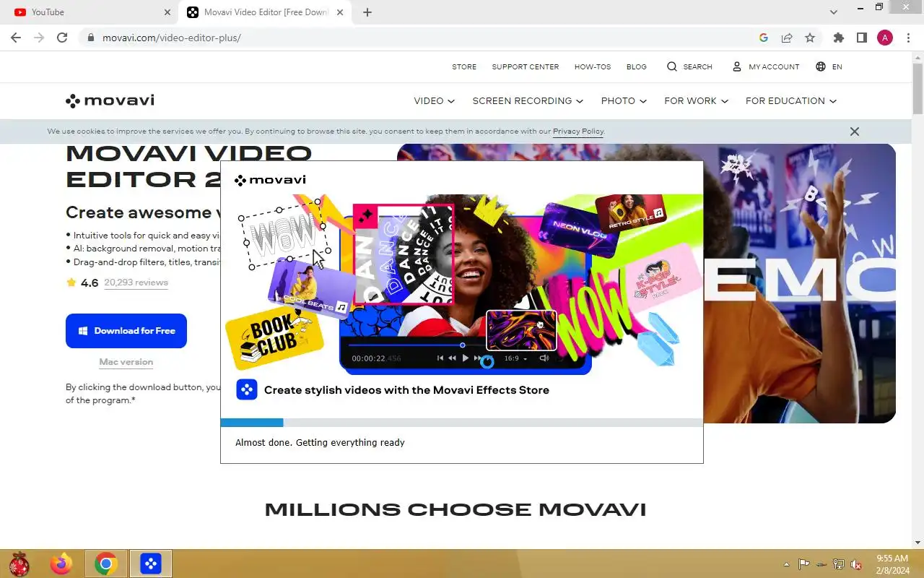Image resolution: width=924 pixels, height=578 pixels.
Task: Click the site lock icon in address bar
Action: 91,38
